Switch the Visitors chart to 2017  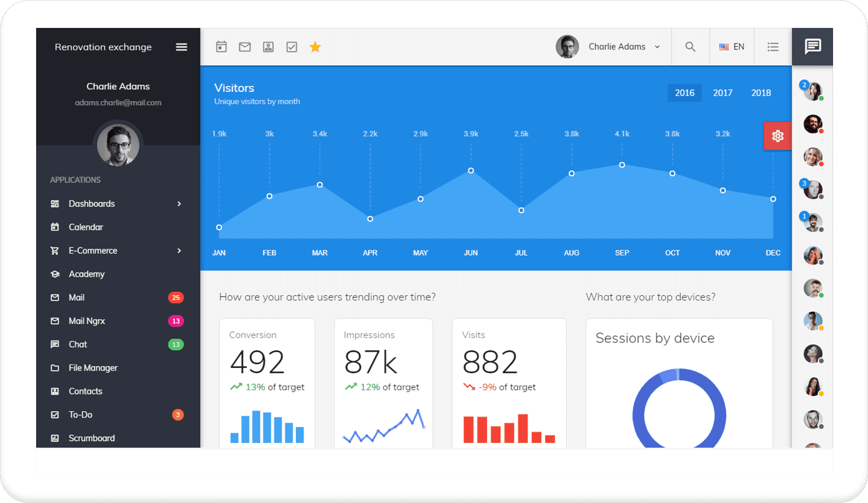pyautogui.click(x=723, y=93)
